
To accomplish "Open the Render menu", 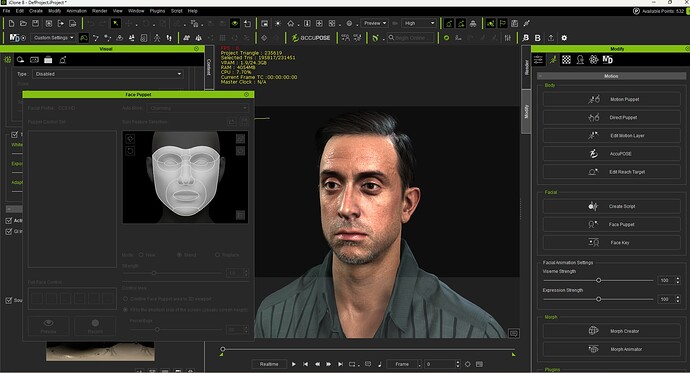I will (x=100, y=11).
